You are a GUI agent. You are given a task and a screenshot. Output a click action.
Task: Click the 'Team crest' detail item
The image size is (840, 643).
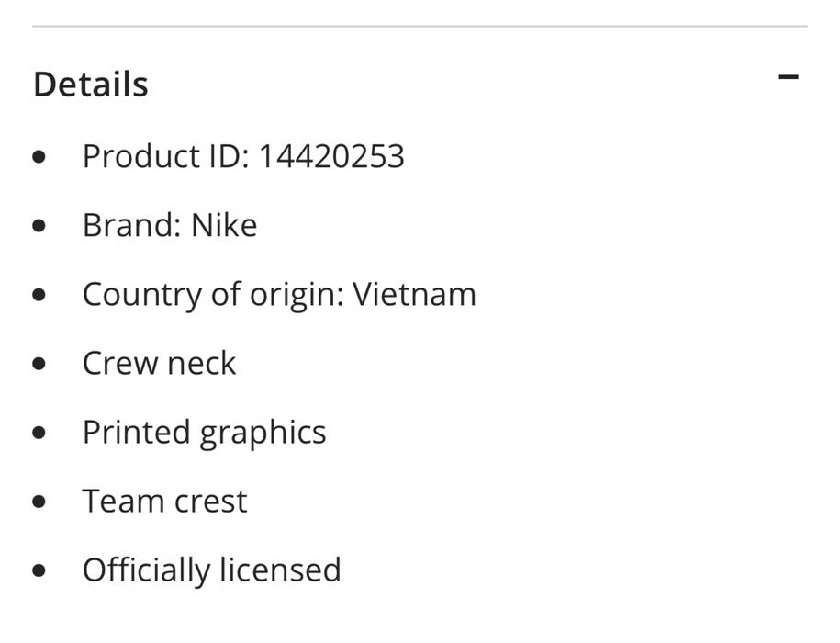164,501
